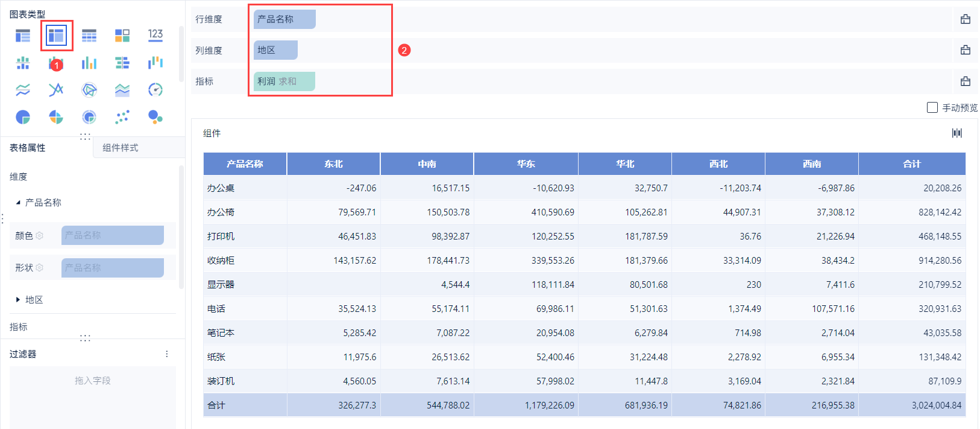Select the multi-layer pie chart icon
Viewport: 980px width, 429px height.
89,117
